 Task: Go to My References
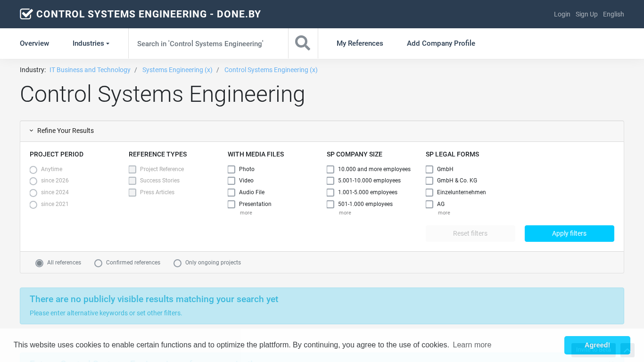(x=360, y=43)
